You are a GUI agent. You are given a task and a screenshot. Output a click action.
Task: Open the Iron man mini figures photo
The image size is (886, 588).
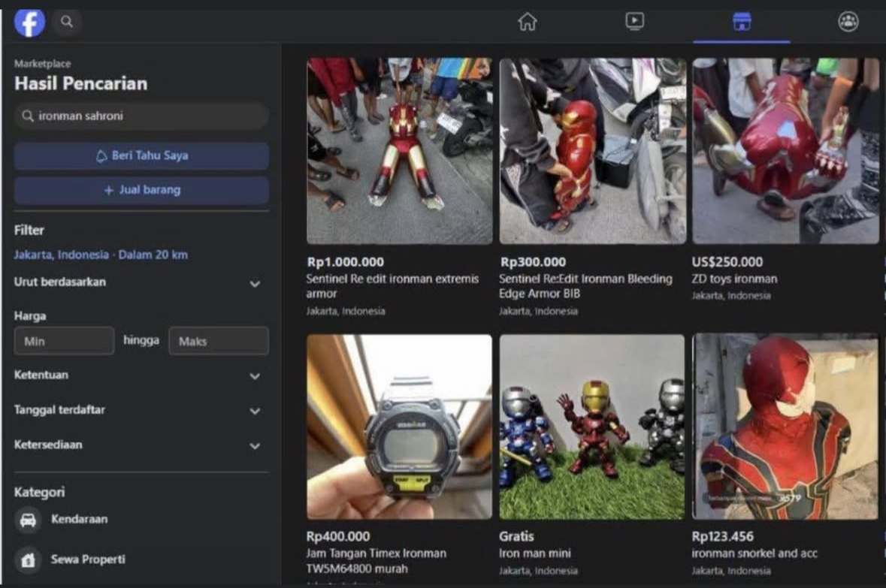pyautogui.click(x=592, y=427)
